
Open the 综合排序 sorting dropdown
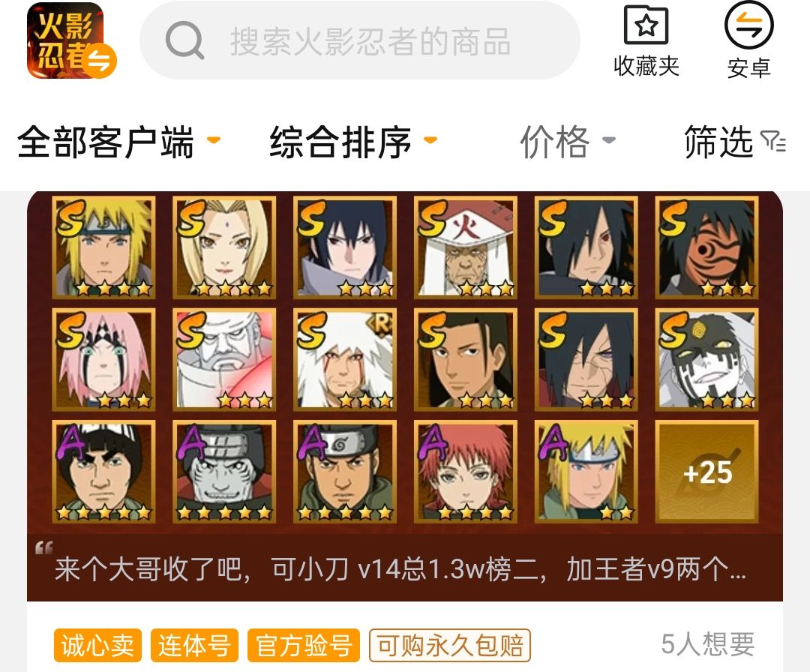(353, 142)
